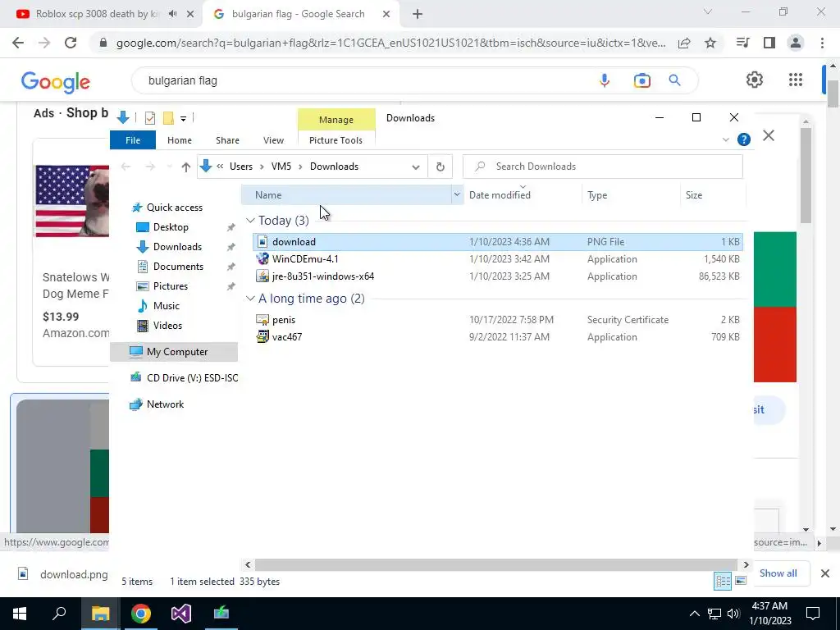Click the Search Downloads input field
840x630 pixels.
click(x=603, y=167)
